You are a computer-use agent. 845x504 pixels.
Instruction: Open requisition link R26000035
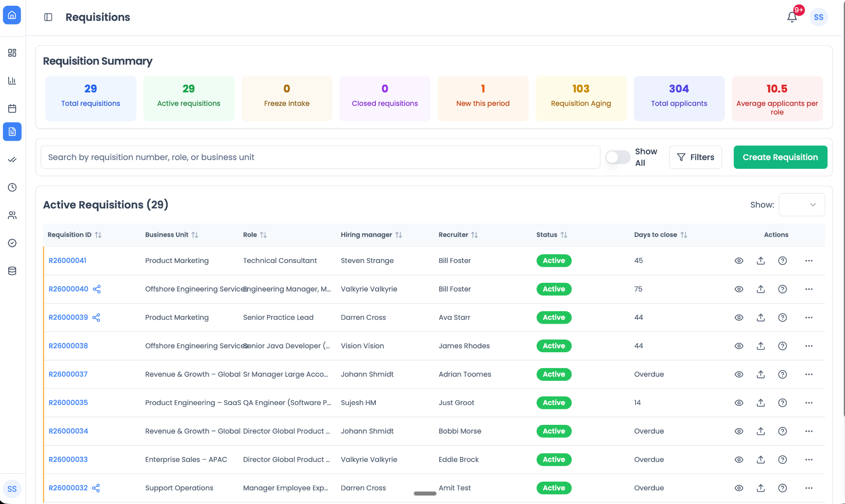(68, 402)
